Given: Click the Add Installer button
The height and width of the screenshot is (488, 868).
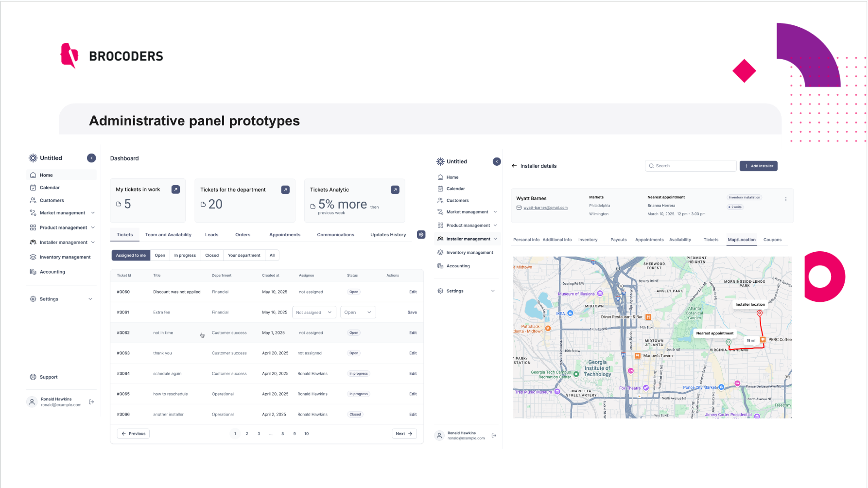Looking at the screenshot, I should (x=758, y=165).
